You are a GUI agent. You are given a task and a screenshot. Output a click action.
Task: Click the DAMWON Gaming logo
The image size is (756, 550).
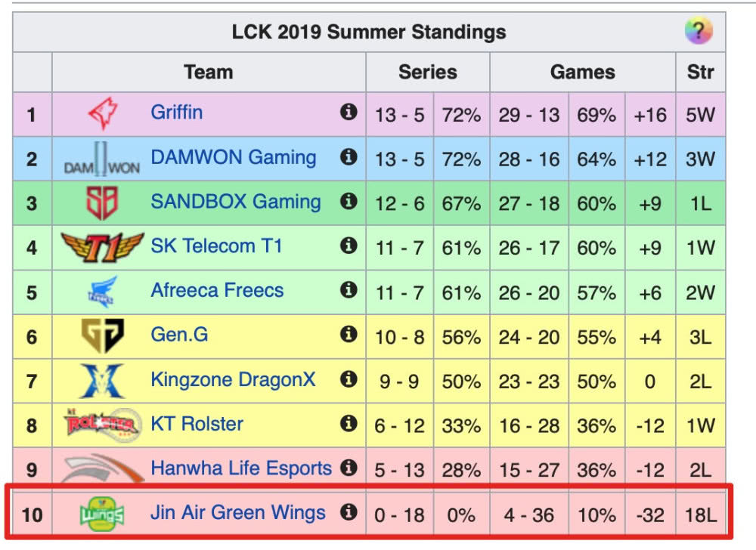click(102, 159)
